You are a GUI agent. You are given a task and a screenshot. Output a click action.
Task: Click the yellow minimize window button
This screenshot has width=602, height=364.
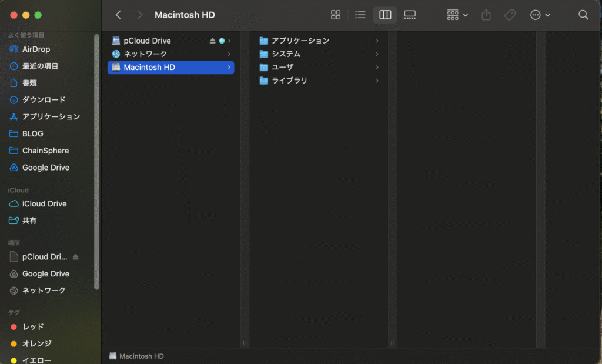[x=26, y=15]
